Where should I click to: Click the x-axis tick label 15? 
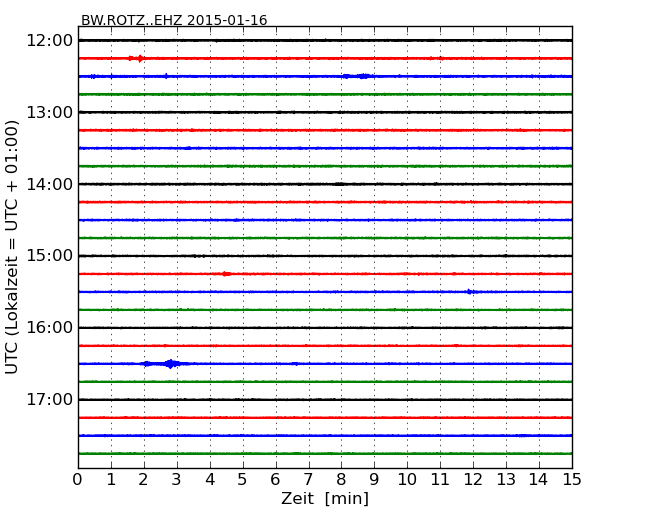pos(572,480)
